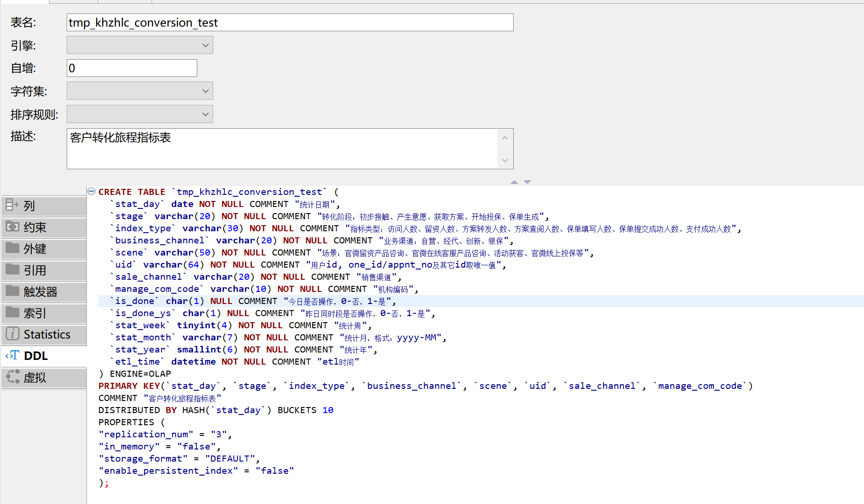864x504 pixels.
Task: Click the "storage_format" property line
Action: tap(179, 459)
